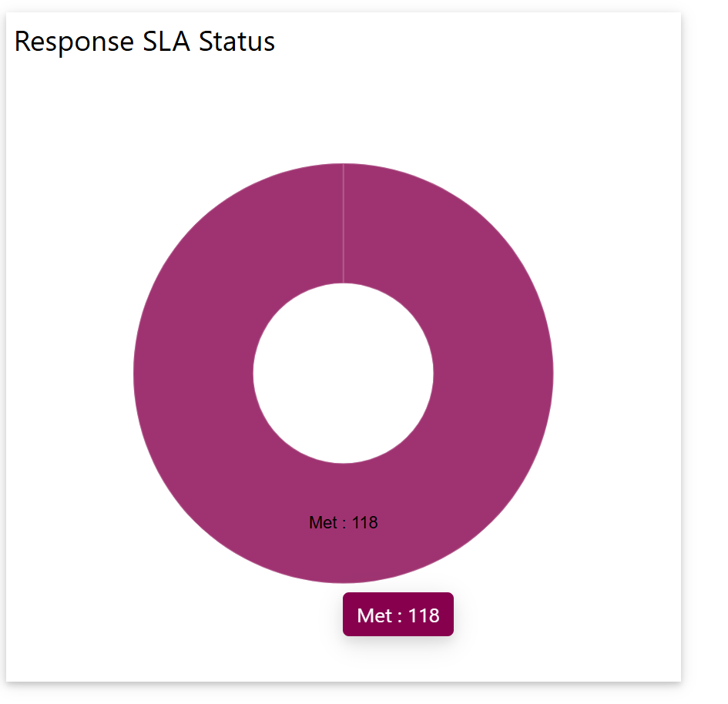Click the Response SLA Status title
The image size is (728, 704).
click(145, 42)
